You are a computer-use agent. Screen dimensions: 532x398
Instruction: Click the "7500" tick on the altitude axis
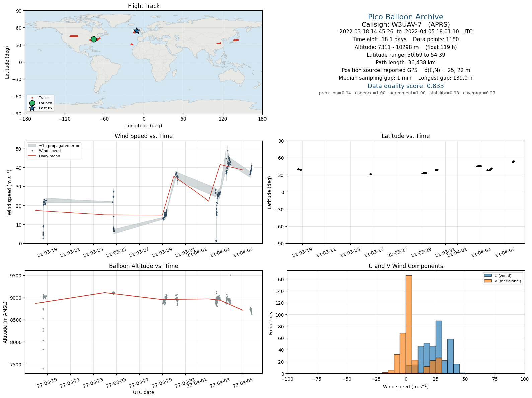pyautogui.click(x=17, y=365)
